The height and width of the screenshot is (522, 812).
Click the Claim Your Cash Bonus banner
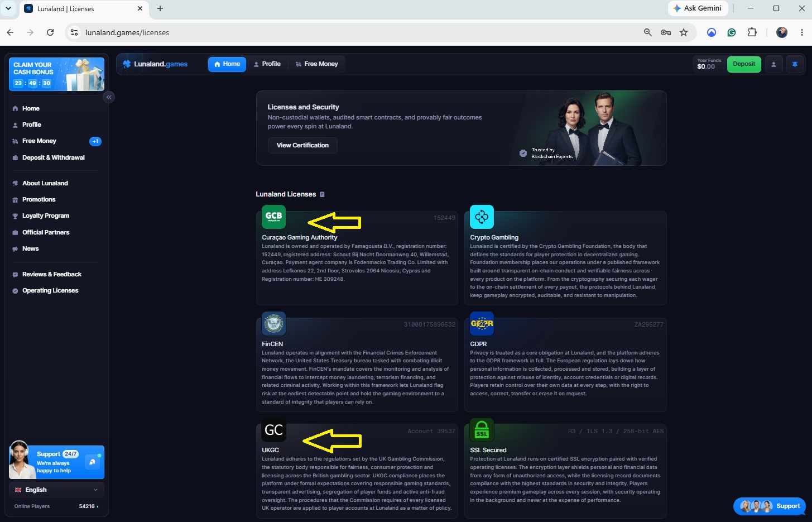coord(56,74)
